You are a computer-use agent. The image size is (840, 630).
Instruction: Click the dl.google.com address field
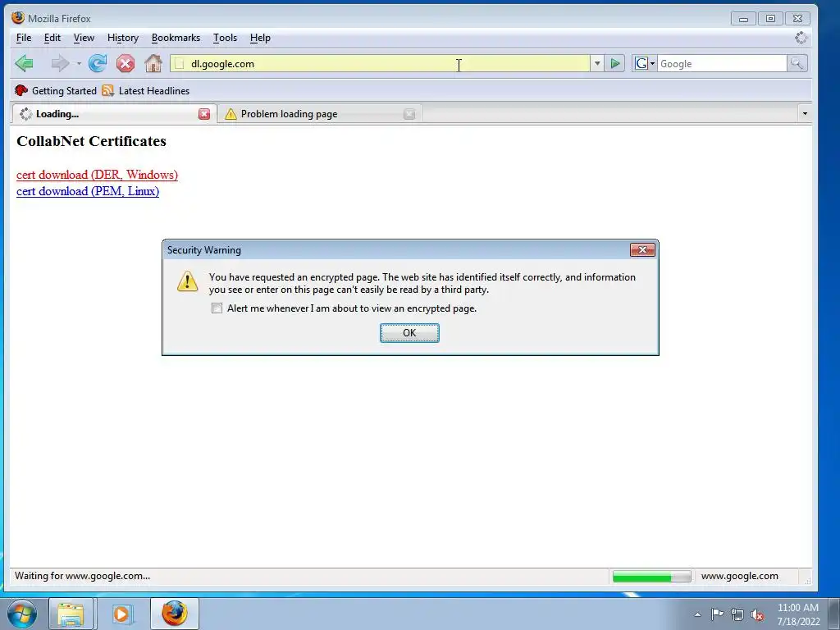[381, 64]
